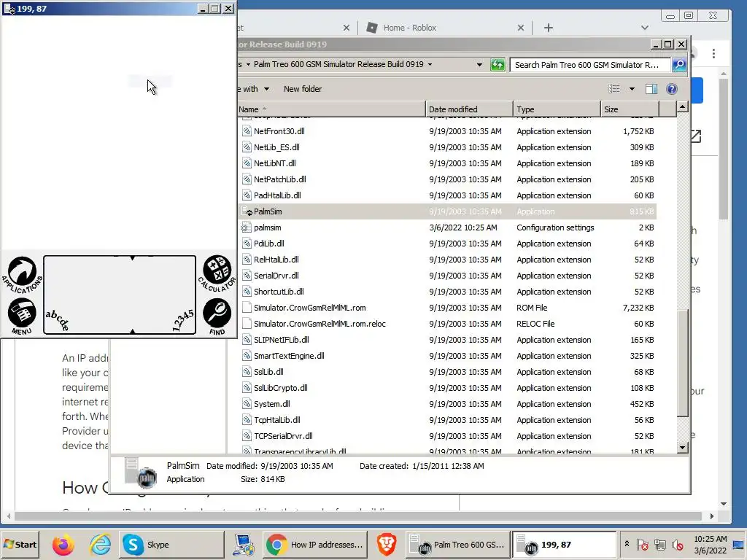The width and height of the screenshot is (747, 560).
Task: Sort files by Type column header
Action: 557,109
